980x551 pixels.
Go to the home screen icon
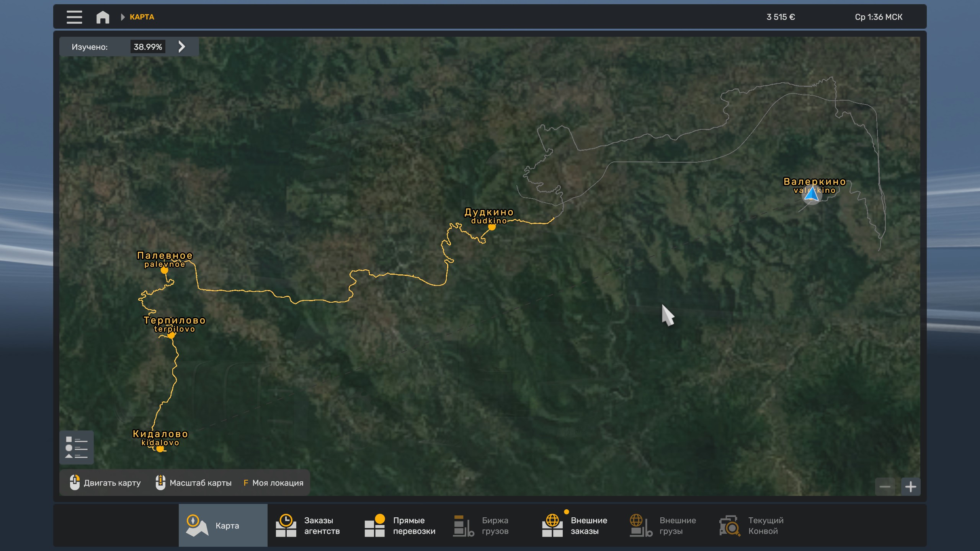(x=103, y=17)
